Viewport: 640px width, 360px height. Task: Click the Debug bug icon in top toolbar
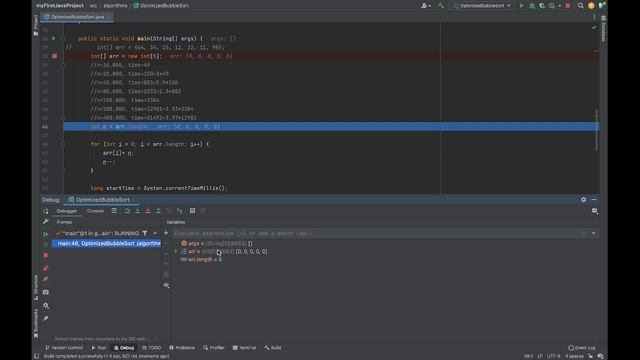pos(532,6)
